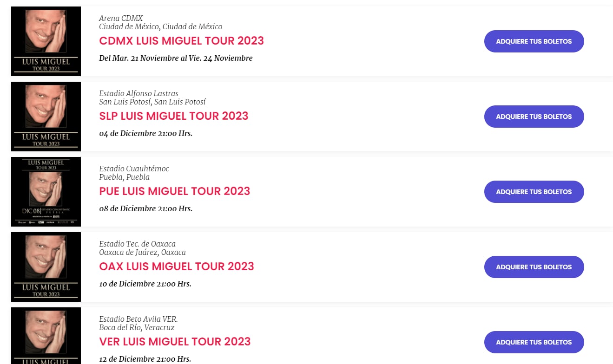Screen dimensions: 613x364
Task: Click the 08 de Diciembre 21:00 Hrs. date
Action: pyautogui.click(x=145, y=208)
